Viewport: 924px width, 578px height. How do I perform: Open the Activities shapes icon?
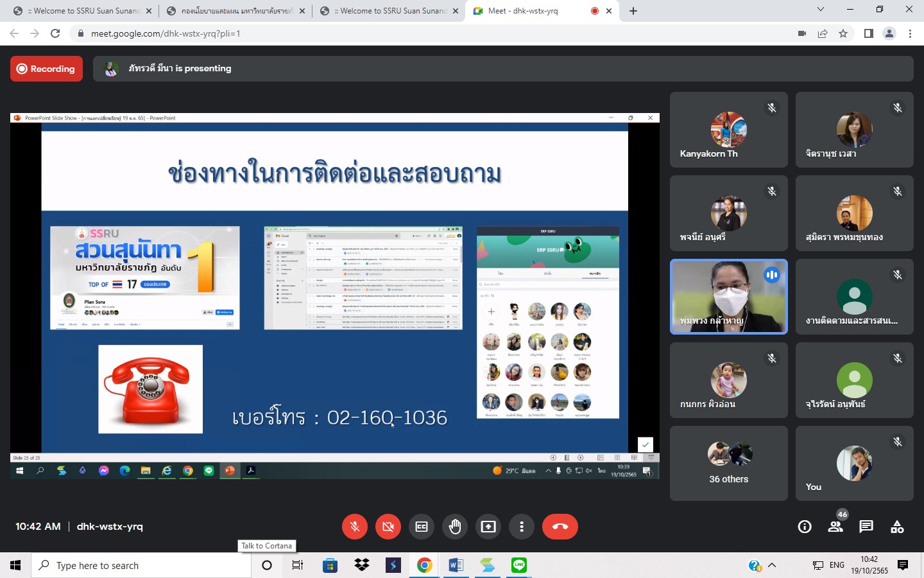pyautogui.click(x=897, y=527)
